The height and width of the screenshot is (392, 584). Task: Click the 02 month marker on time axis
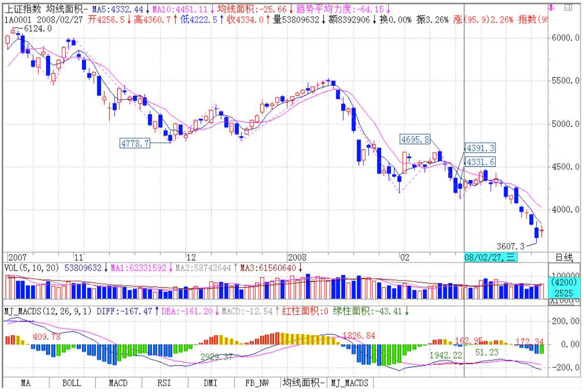pos(405,257)
